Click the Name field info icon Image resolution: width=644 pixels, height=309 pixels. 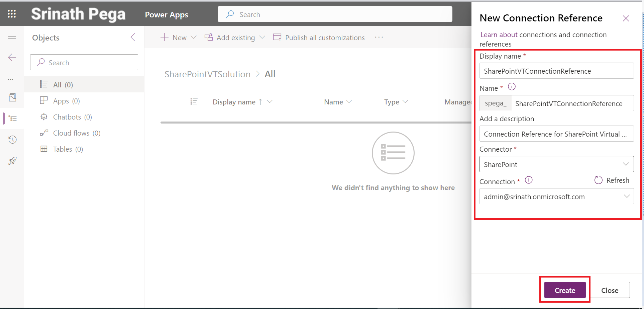point(512,87)
